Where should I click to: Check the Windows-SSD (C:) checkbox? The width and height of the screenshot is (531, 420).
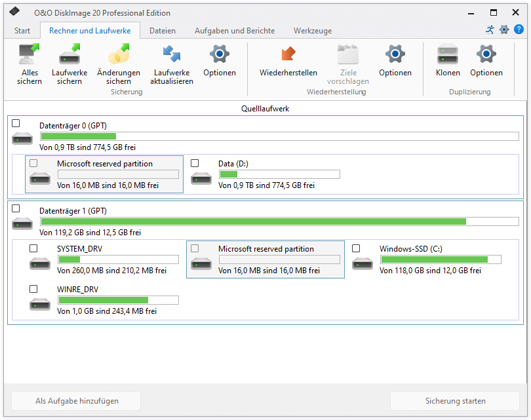coord(356,248)
